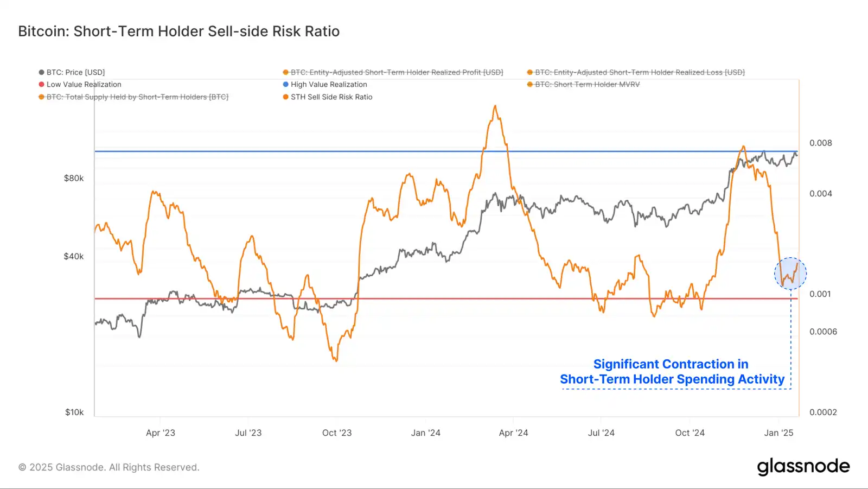Click the gray dot beside BTC: Price
Screen dimensions: 868x489
tap(41, 72)
